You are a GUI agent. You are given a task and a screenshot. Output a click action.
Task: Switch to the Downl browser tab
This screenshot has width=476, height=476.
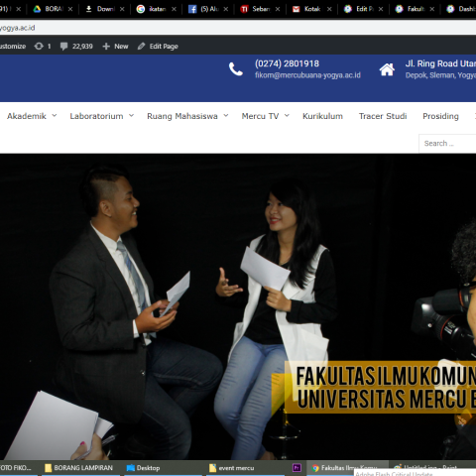click(103, 9)
